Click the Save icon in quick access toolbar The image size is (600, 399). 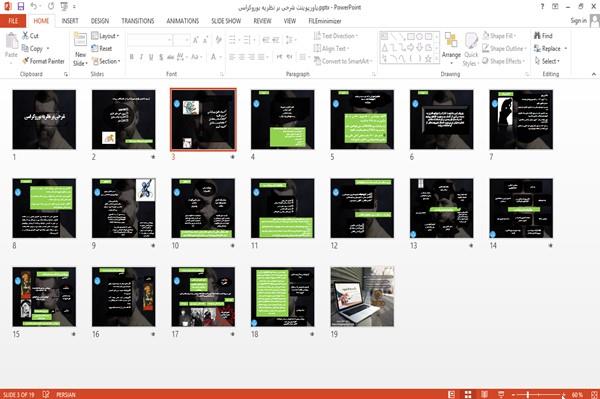pos(21,7)
